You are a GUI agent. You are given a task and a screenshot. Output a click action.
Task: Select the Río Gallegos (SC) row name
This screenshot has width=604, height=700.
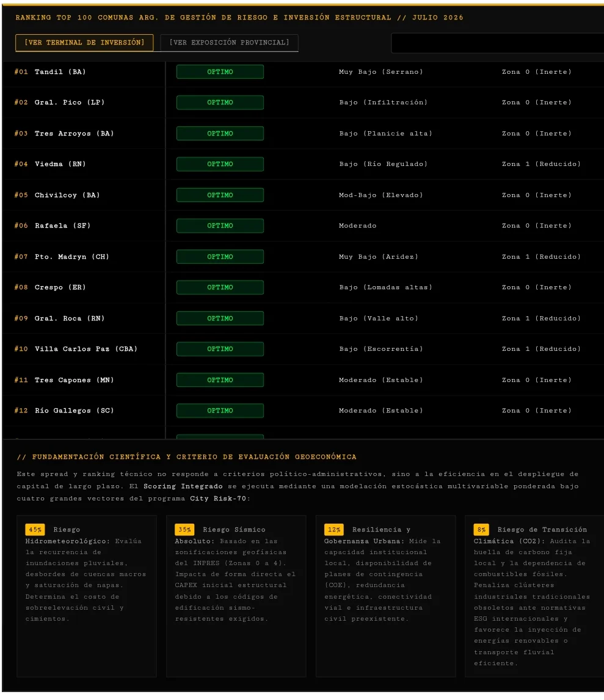coord(74,410)
